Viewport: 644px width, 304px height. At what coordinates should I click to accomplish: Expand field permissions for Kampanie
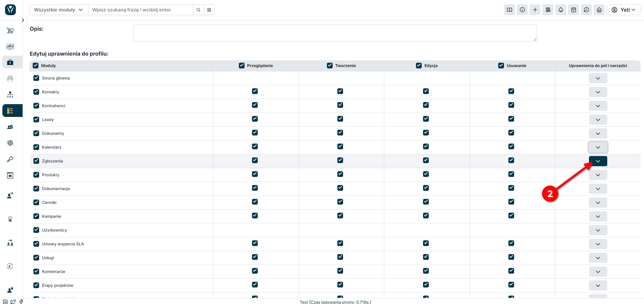598,216
